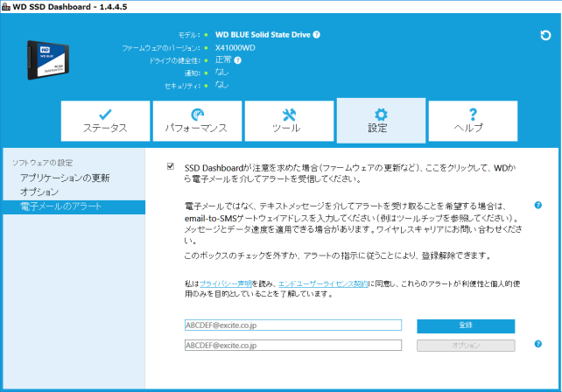Open the プライバシー声明 link
Screen dimensions: 562x392
pyautogui.click(x=226, y=283)
